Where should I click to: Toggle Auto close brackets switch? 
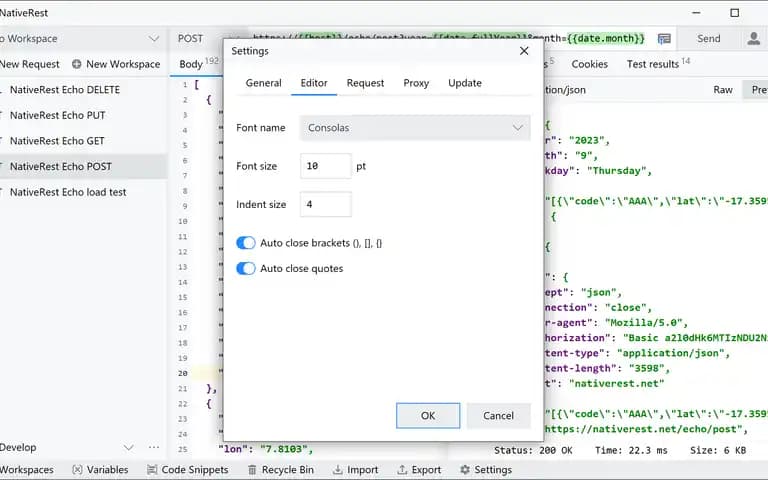tap(245, 243)
